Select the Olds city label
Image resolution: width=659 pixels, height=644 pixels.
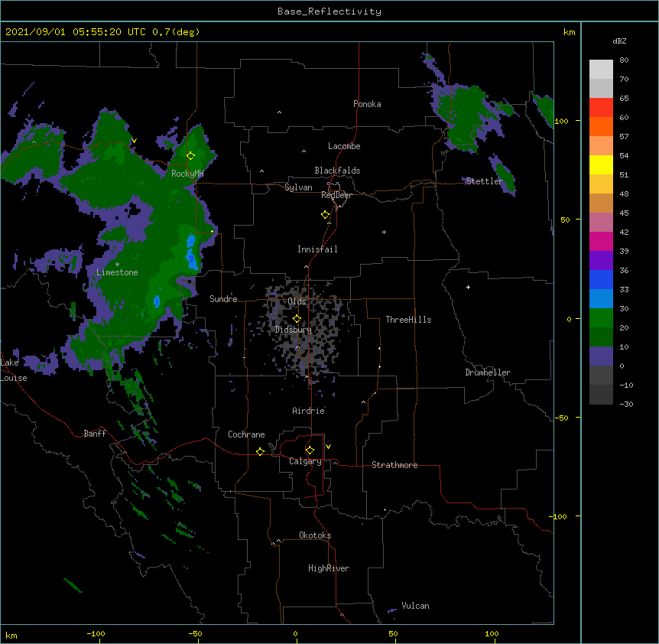pos(297,301)
